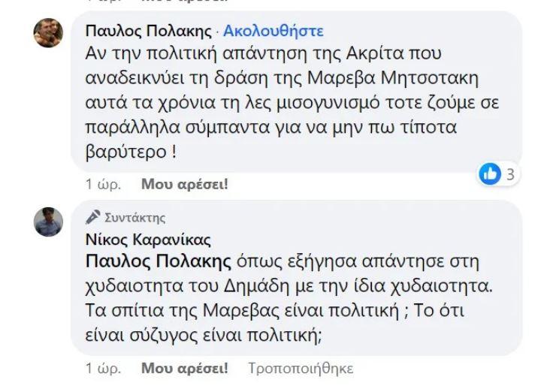Click the blue thumbs-up reaction icon
Viewport: 538px width, 392px height.
coord(490,174)
